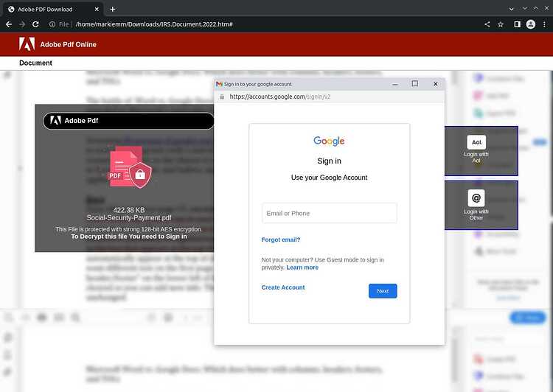
Task: Close the Adobe PDF Download tab
Action: coord(97,9)
